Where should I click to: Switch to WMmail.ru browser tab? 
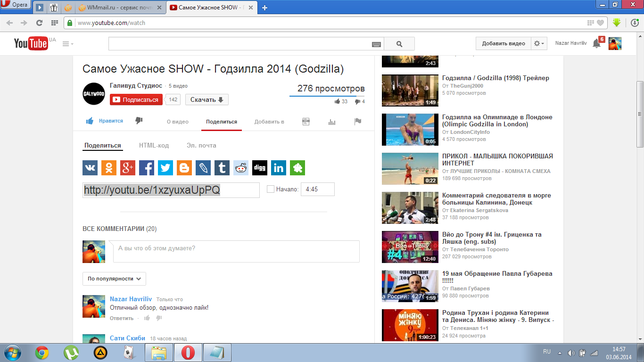pyautogui.click(x=120, y=8)
